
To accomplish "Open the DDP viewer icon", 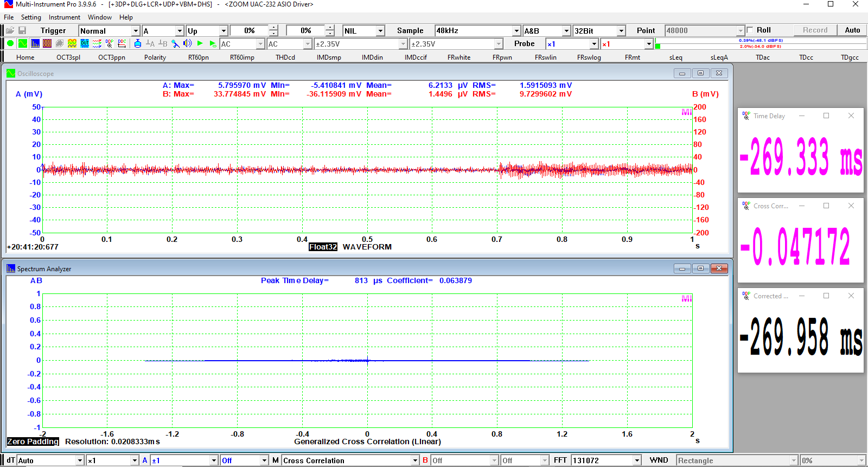I will click(x=110, y=43).
